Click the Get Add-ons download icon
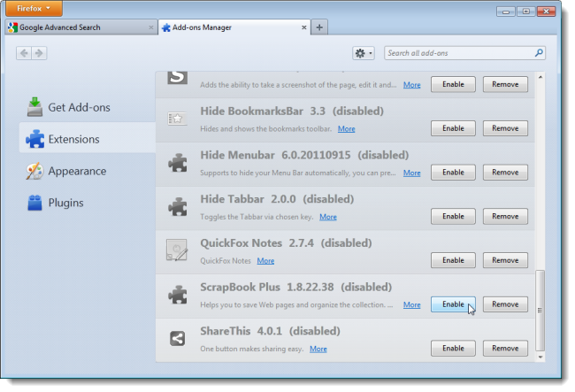 coord(34,107)
